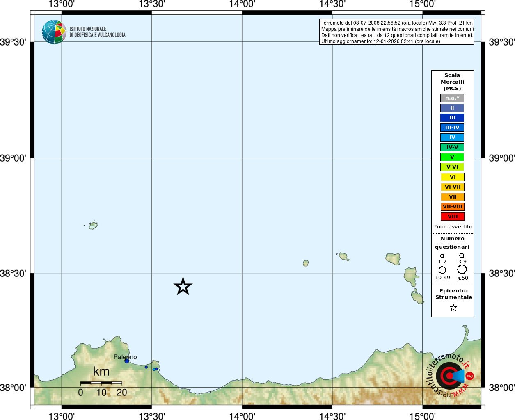Click the blue intensity dot at Palermo

(x=127, y=361)
